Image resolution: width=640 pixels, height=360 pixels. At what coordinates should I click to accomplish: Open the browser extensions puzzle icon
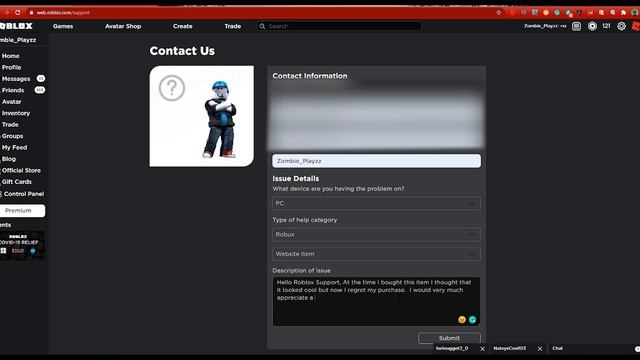tap(623, 13)
